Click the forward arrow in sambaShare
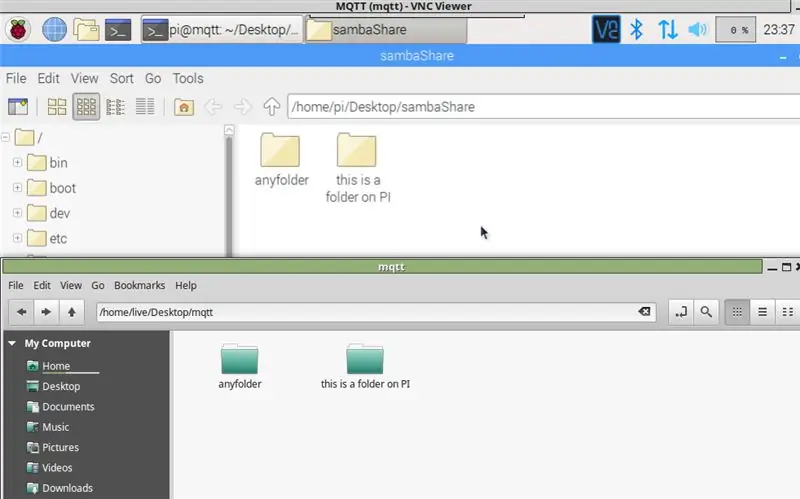The height and width of the screenshot is (499, 800). (242, 107)
